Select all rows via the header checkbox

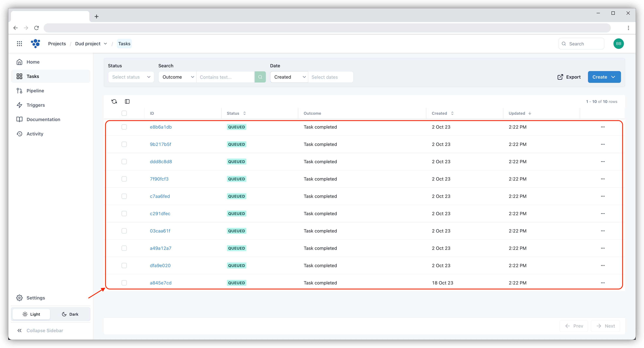coord(124,113)
